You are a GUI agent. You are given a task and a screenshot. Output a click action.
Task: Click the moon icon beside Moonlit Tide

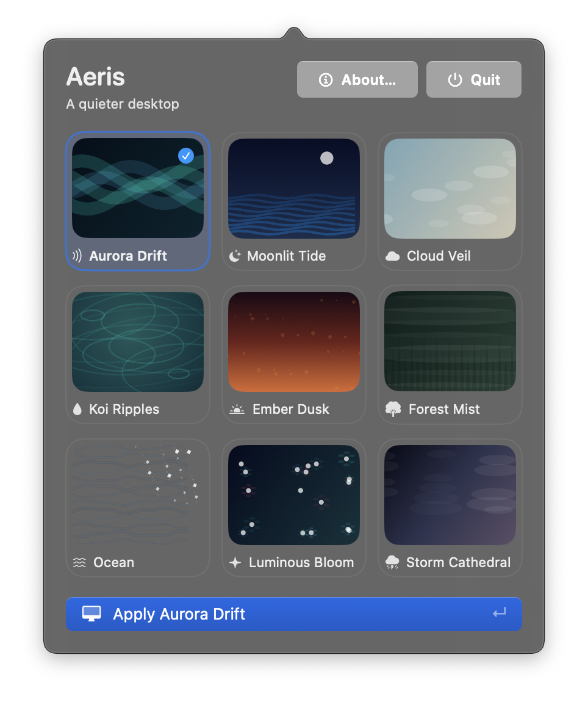tap(235, 256)
